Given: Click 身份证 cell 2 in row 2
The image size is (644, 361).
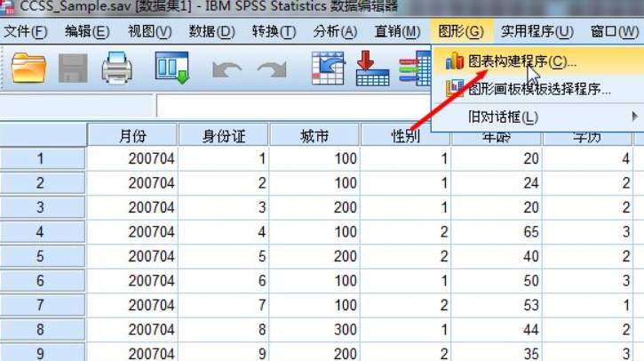Looking at the screenshot, I should pyautogui.click(x=224, y=183).
